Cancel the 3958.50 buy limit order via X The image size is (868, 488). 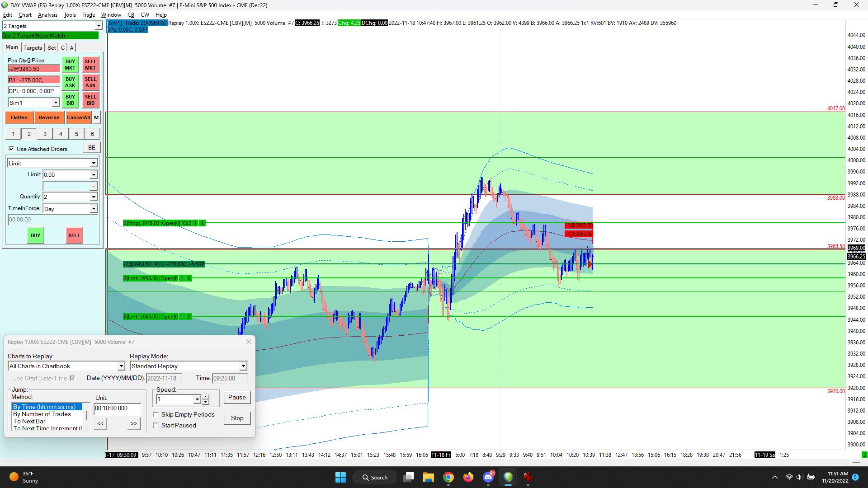(189, 278)
